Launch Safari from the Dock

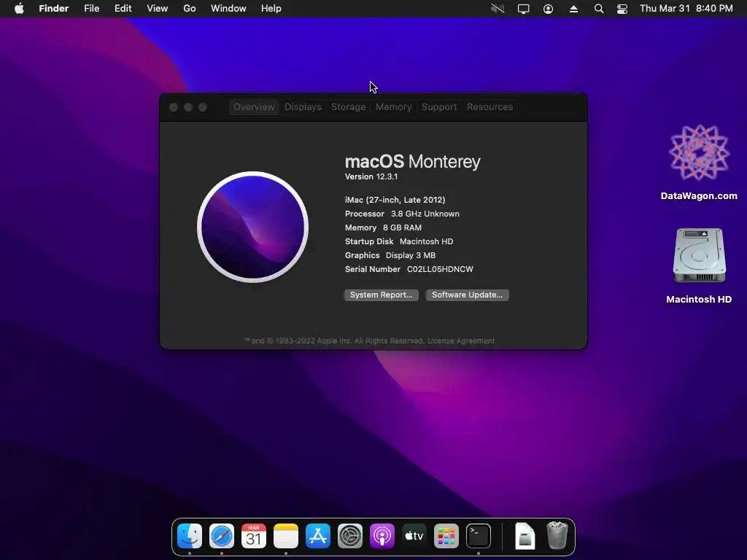click(222, 536)
